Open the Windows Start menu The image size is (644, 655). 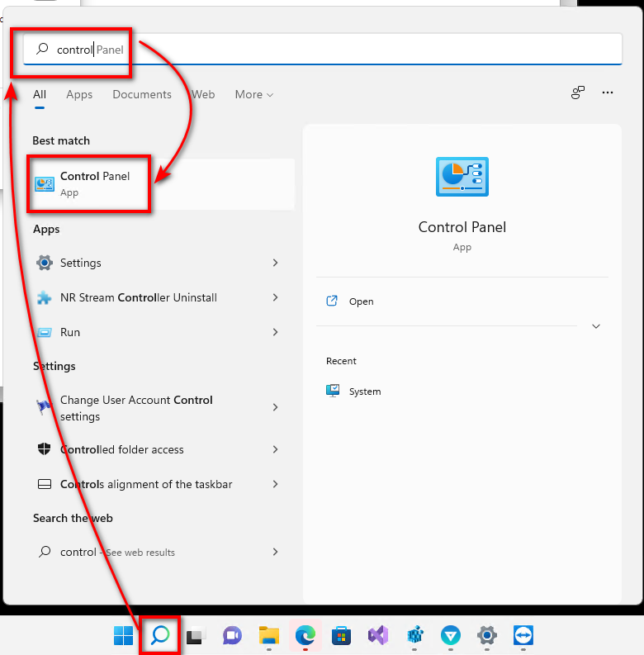[124, 635]
